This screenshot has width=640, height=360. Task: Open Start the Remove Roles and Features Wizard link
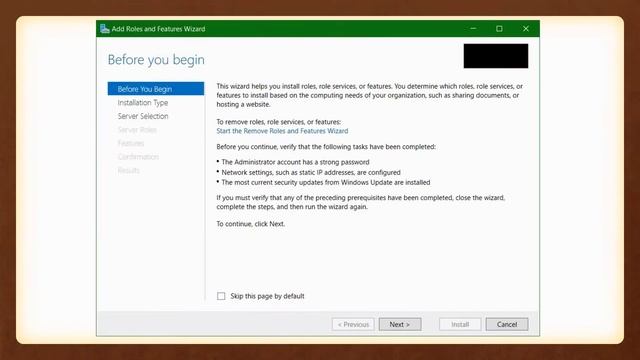tap(282, 131)
